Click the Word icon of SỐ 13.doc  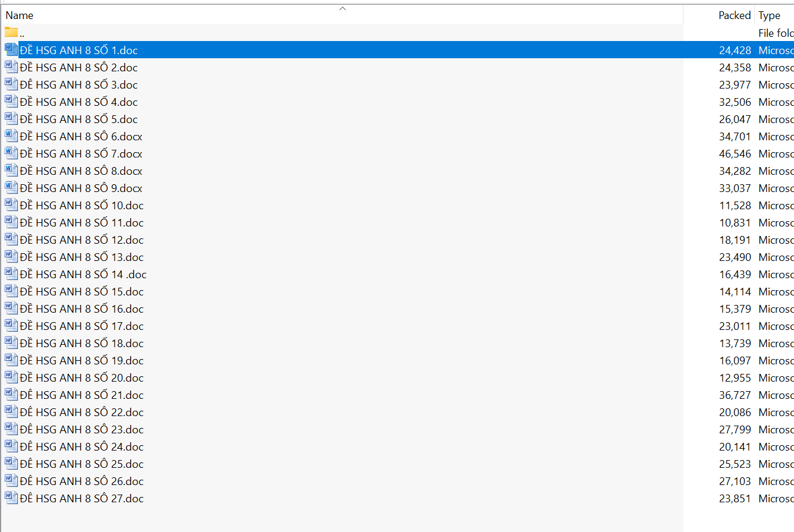[x=11, y=257]
